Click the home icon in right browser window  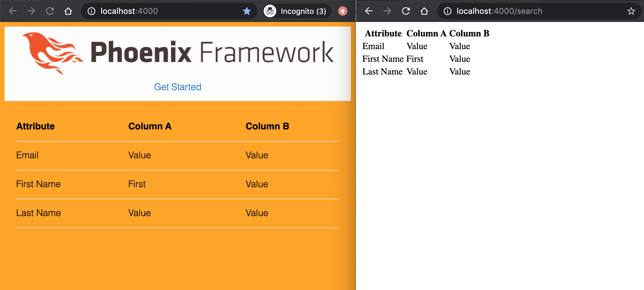point(424,11)
